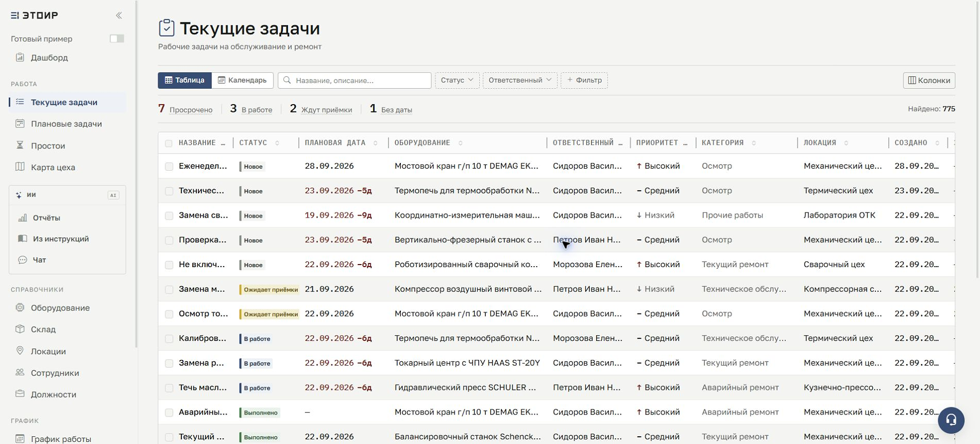Image resolution: width=980 pixels, height=444 pixels.
Task: Filter by В работе counter link
Action: [x=257, y=110]
